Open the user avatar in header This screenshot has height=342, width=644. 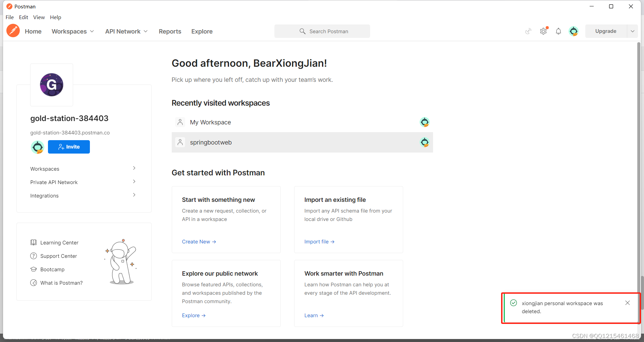click(574, 31)
